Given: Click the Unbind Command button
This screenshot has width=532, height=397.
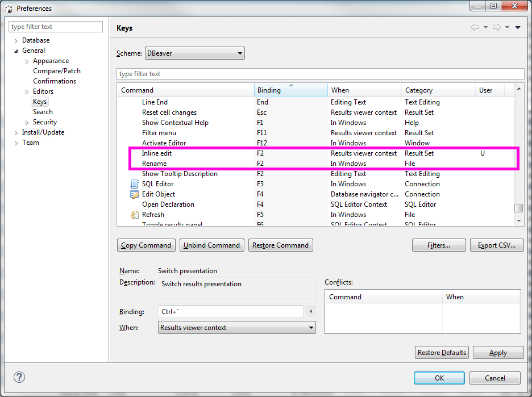Looking at the screenshot, I should (x=211, y=245).
